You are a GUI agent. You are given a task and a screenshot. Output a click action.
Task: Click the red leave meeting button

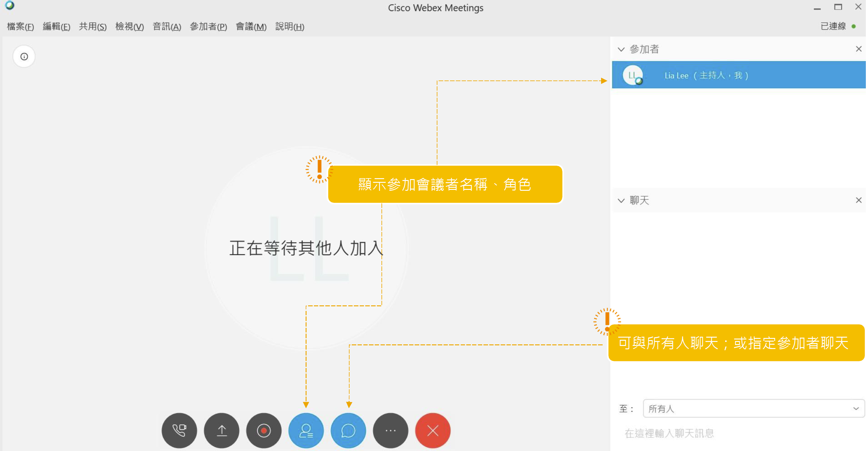(x=432, y=430)
